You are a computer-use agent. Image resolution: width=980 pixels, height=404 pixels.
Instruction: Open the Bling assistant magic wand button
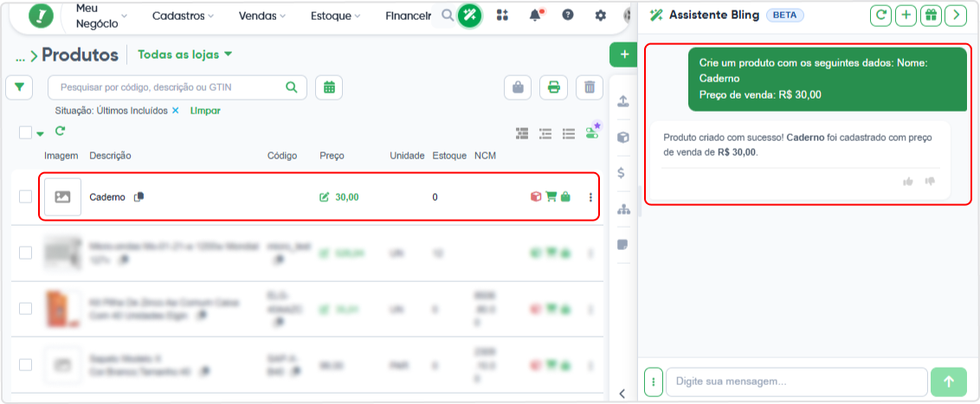(469, 16)
